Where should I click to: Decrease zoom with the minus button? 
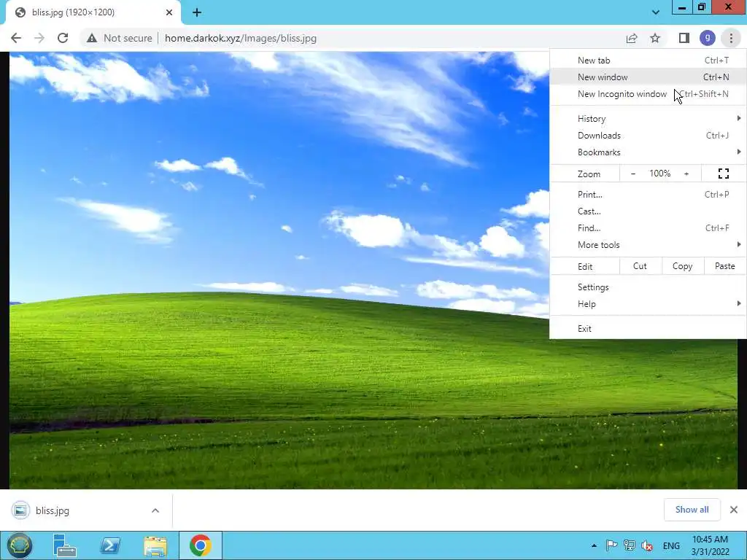(x=632, y=174)
